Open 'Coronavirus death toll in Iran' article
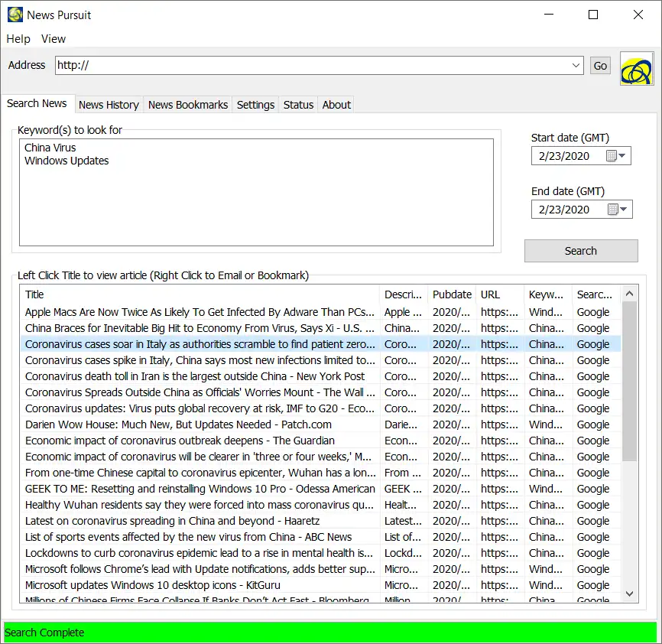Image resolution: width=662 pixels, height=644 pixels. (x=195, y=376)
